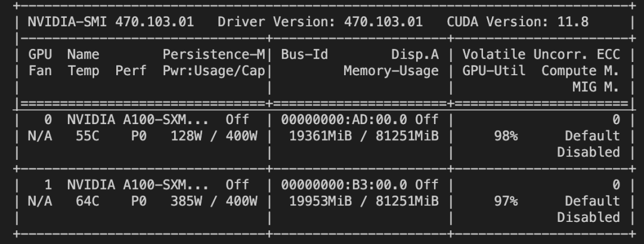Viewport: 644px width, 244px height.
Task: Click the 19953MiB / 81251MiB memory value
Action: pyautogui.click(x=363, y=201)
